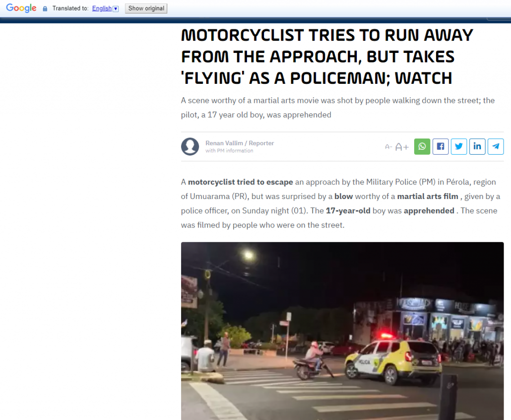Click the 'with PM information' text
The image size is (511, 420).
click(x=229, y=151)
